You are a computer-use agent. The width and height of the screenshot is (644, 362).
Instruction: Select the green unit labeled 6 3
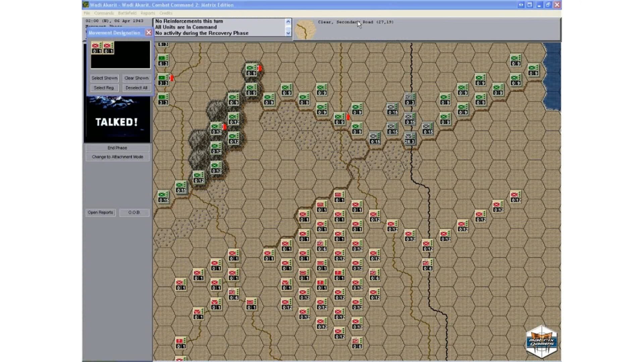[x=163, y=60]
